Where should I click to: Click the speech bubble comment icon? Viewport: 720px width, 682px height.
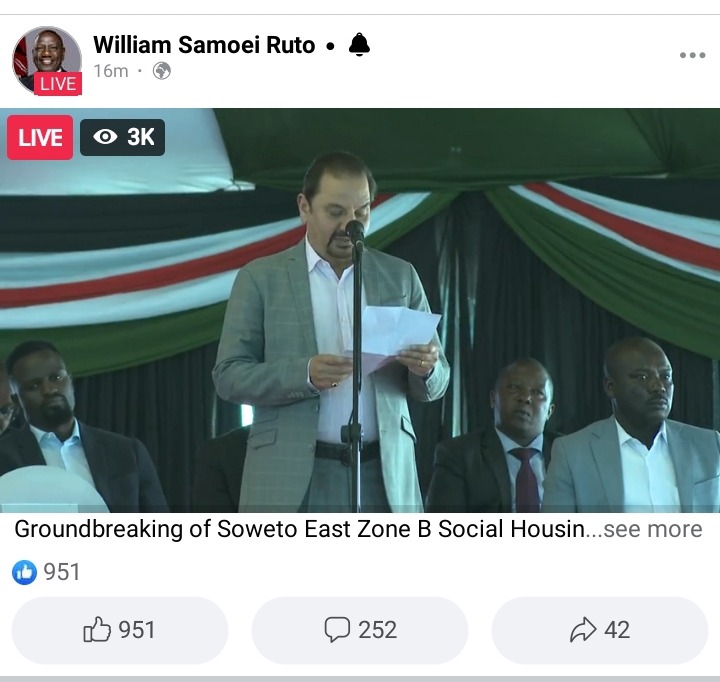[337, 629]
